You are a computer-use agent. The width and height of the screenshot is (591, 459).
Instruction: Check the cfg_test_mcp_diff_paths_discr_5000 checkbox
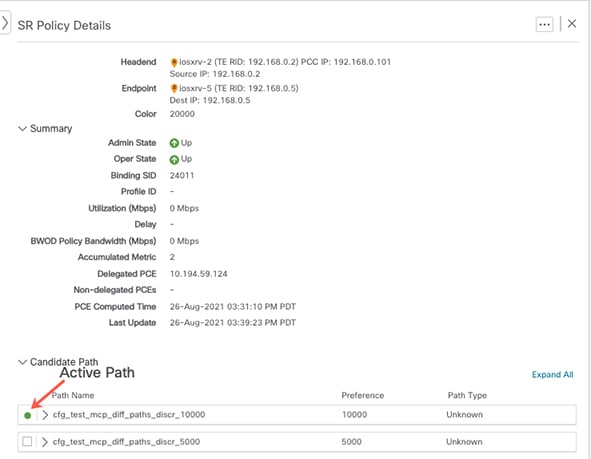pyautogui.click(x=27, y=441)
